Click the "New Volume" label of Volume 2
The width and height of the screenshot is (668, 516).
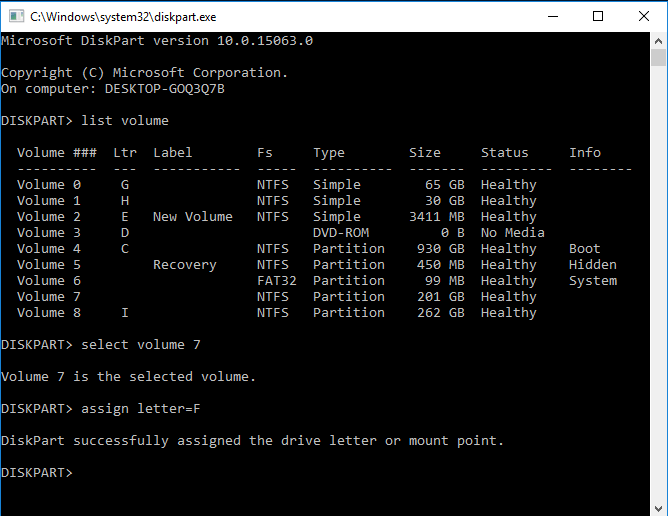point(192,217)
